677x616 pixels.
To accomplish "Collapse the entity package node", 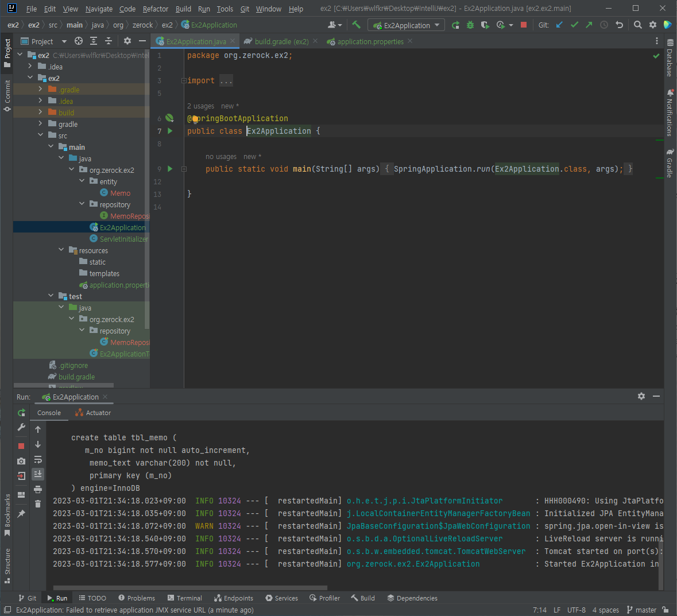I will click(82, 181).
